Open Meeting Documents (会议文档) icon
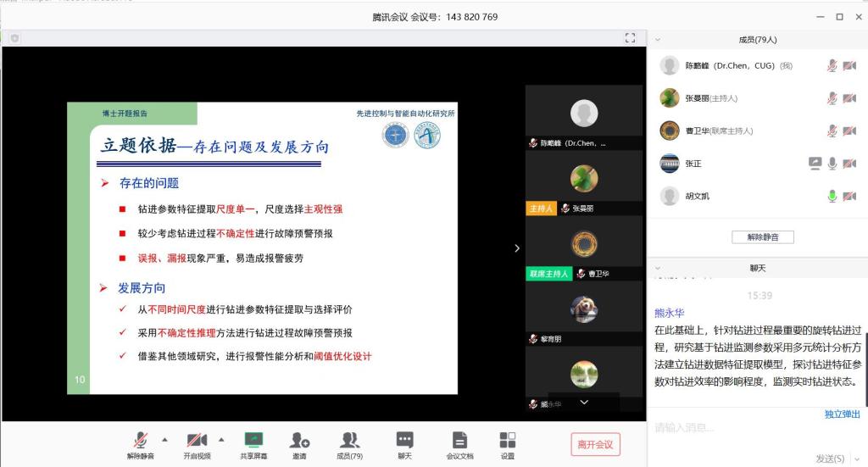This screenshot has width=868, height=467. pyautogui.click(x=459, y=441)
